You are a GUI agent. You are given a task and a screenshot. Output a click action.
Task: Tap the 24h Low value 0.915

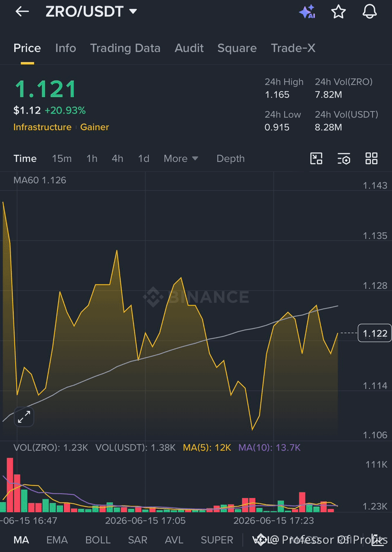277,127
